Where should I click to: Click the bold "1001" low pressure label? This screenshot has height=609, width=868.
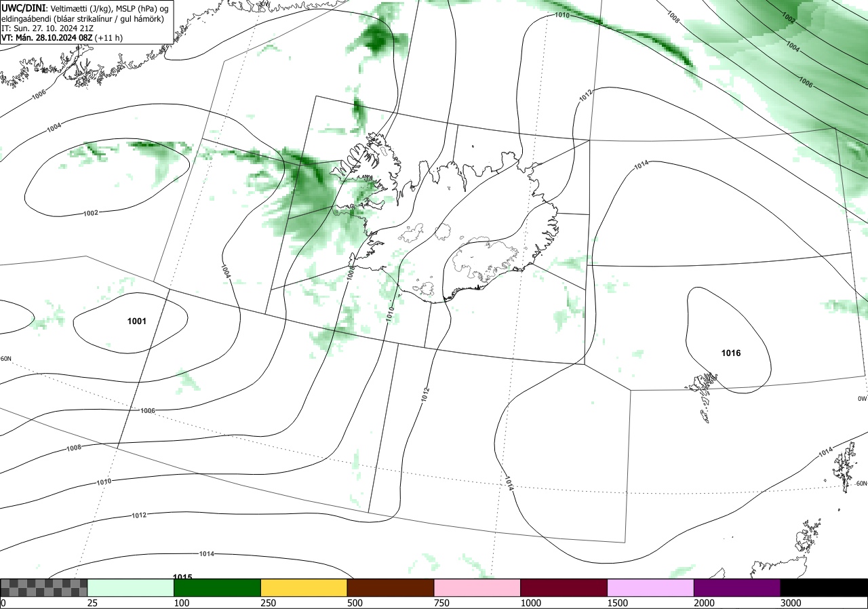click(x=137, y=321)
